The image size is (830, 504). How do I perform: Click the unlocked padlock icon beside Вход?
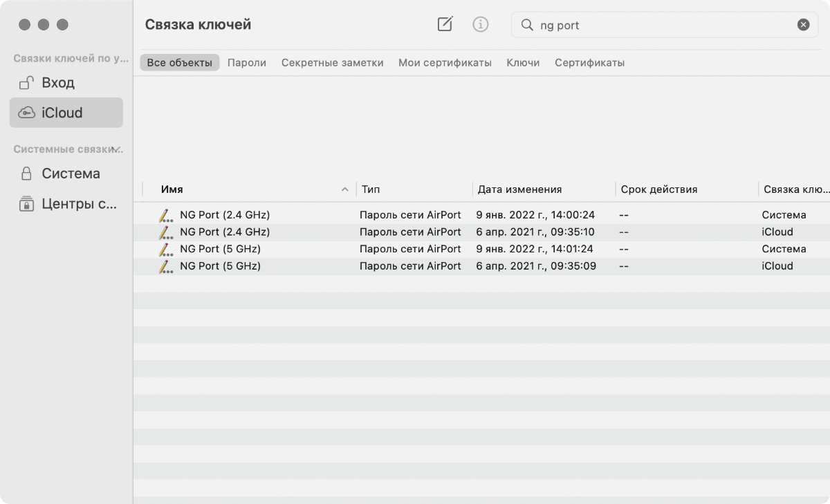[x=26, y=83]
